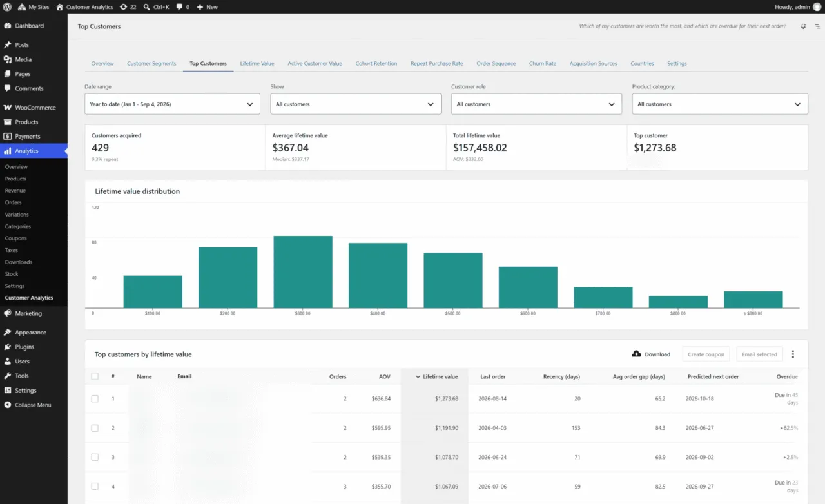Open the My Sites menu
The width and height of the screenshot is (825, 504).
click(33, 7)
